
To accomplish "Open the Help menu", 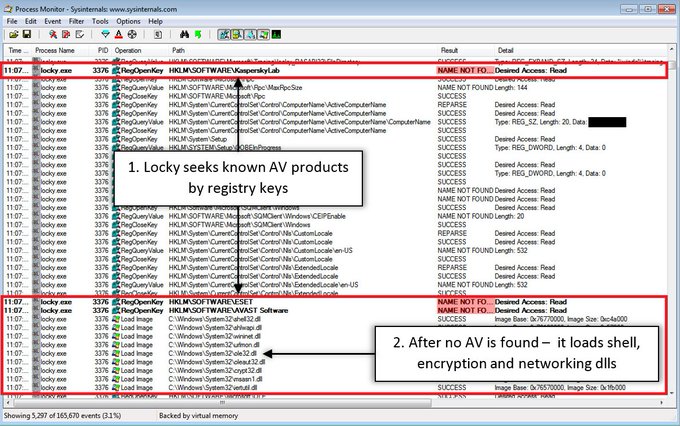I will click(155, 21).
